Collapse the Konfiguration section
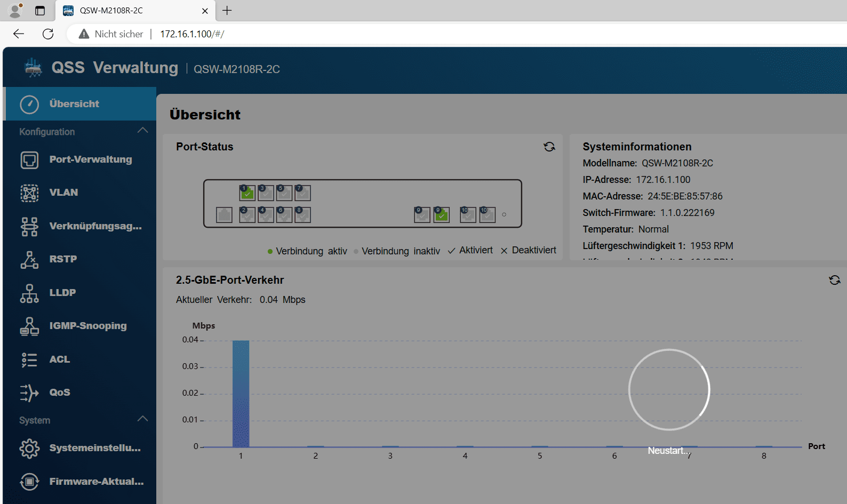 pyautogui.click(x=142, y=131)
